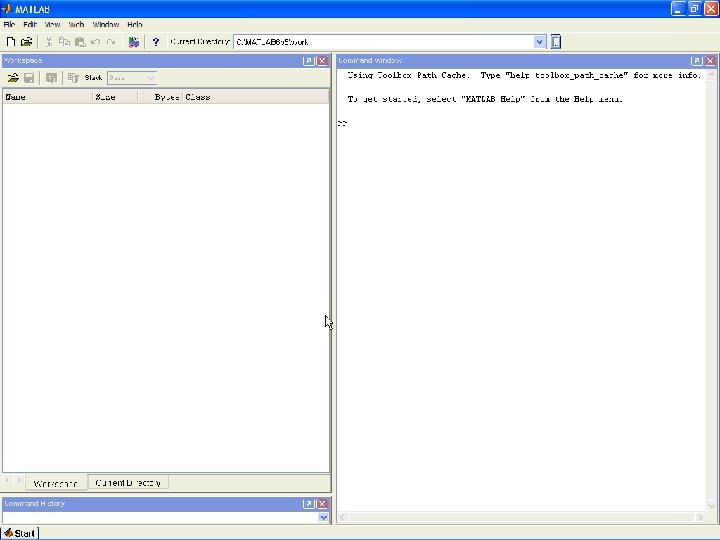This screenshot has width=720, height=540.
Task: Click the Copy icon in the main toolbar
Action: 64,42
